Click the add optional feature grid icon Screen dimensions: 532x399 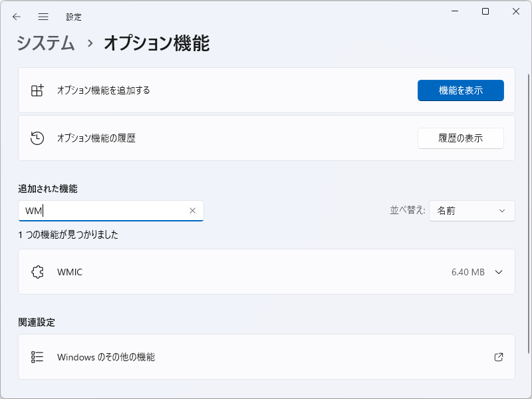pos(38,90)
